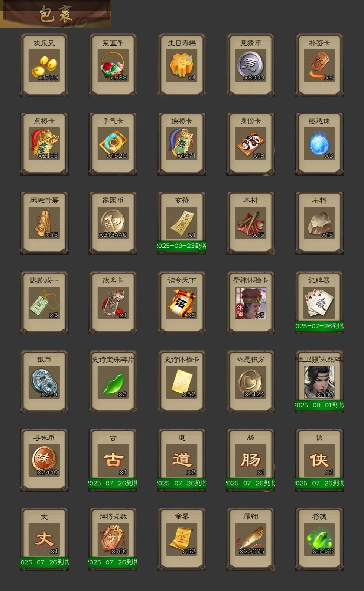Select the 竞猜币 silver coin item

(250, 65)
